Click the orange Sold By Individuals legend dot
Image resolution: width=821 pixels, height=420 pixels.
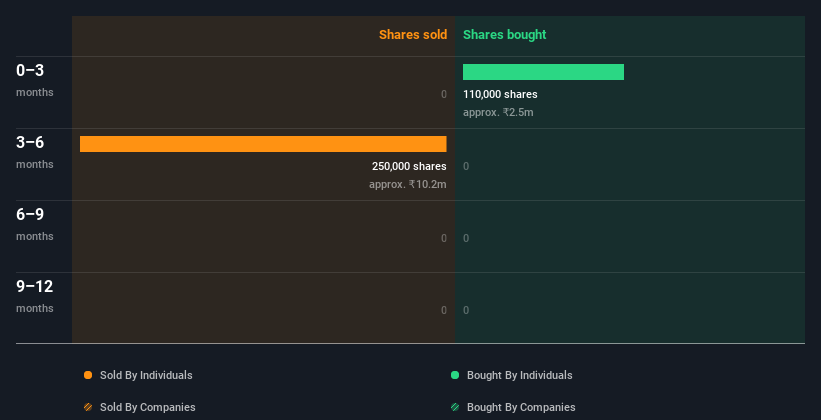[88, 375]
